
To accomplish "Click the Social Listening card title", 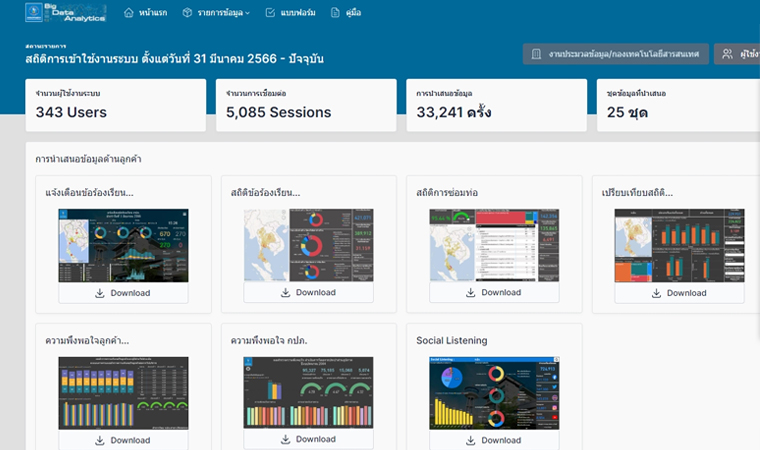I will coord(452,340).
